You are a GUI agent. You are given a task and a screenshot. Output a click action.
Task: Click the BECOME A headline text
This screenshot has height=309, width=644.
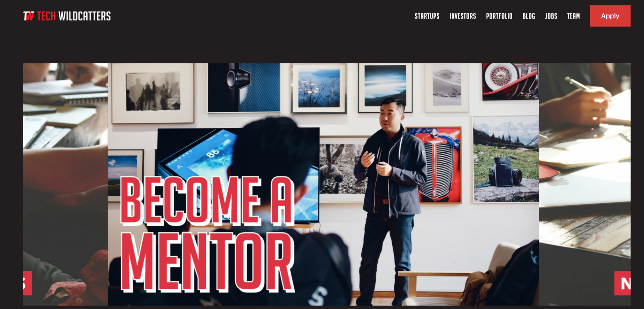(x=207, y=200)
